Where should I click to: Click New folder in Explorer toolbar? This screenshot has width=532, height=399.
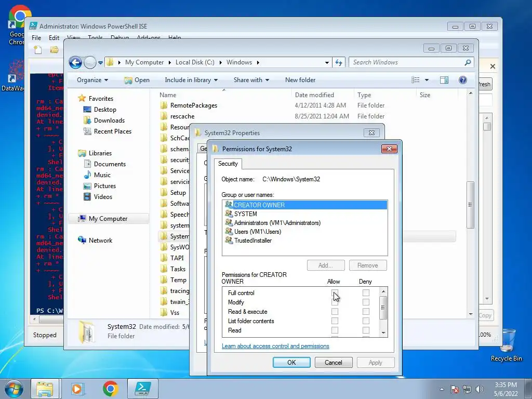[x=300, y=80]
